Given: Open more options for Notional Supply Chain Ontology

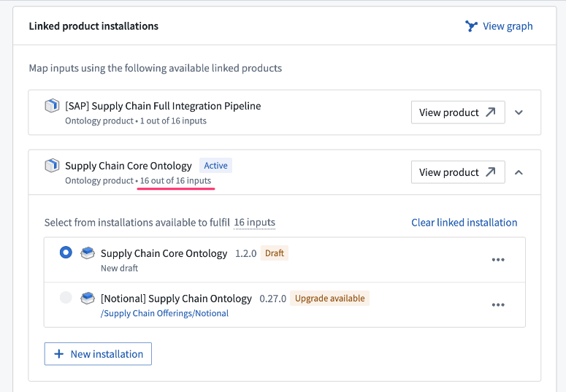Looking at the screenshot, I should (x=498, y=305).
